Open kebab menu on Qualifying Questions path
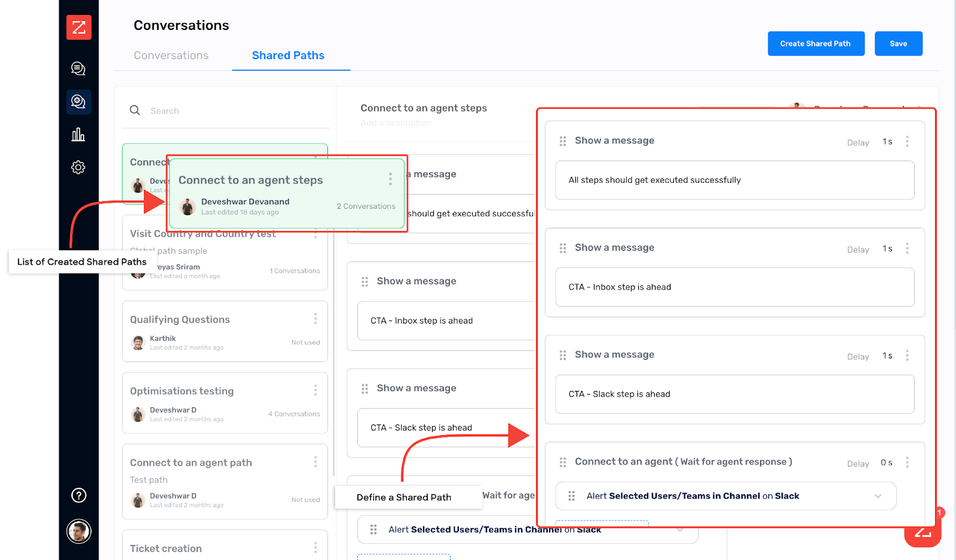 (x=315, y=318)
